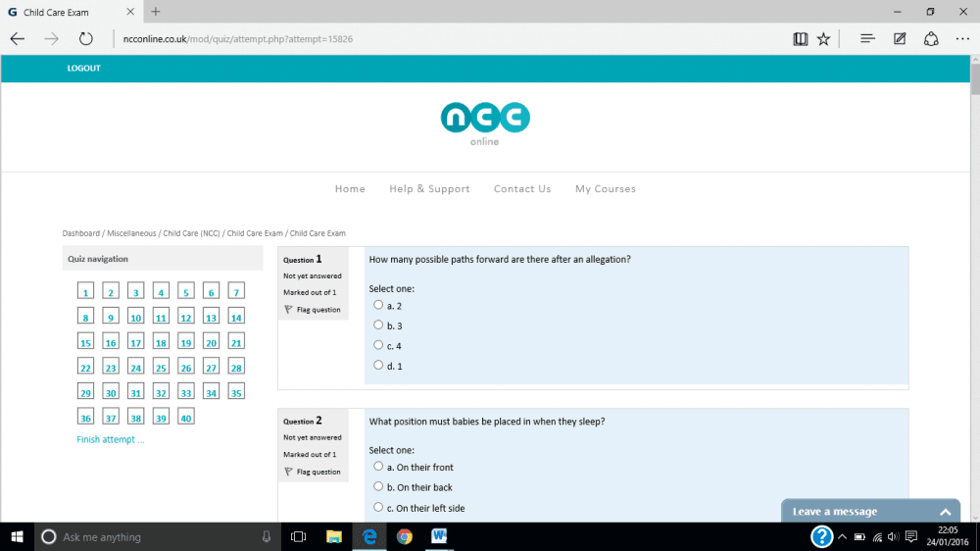
Task: Click the favorites star icon
Action: 823,39
